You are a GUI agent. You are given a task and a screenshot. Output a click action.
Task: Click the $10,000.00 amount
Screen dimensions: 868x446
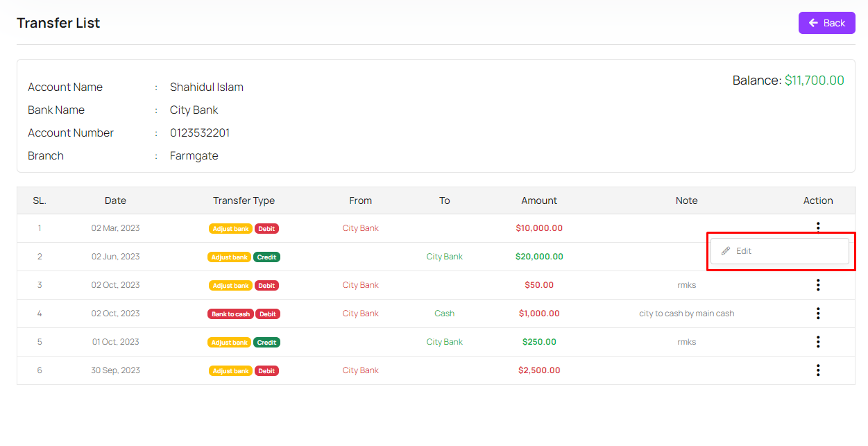(539, 228)
